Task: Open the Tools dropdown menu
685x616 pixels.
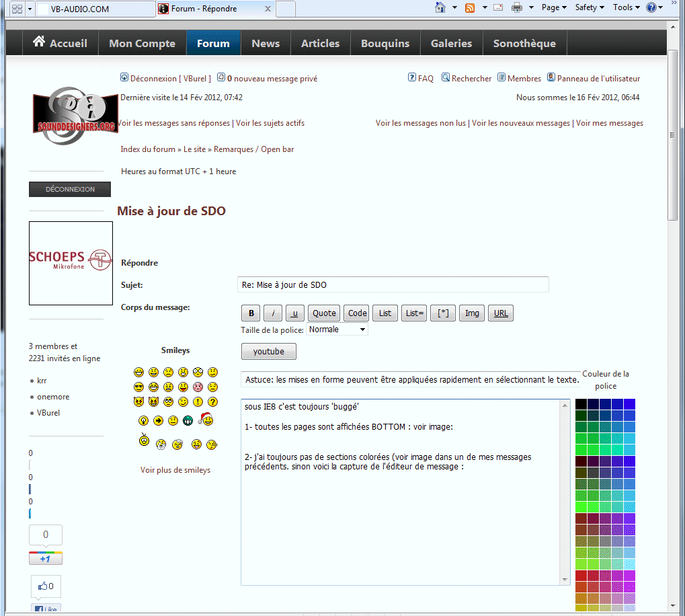Action: [626, 7]
